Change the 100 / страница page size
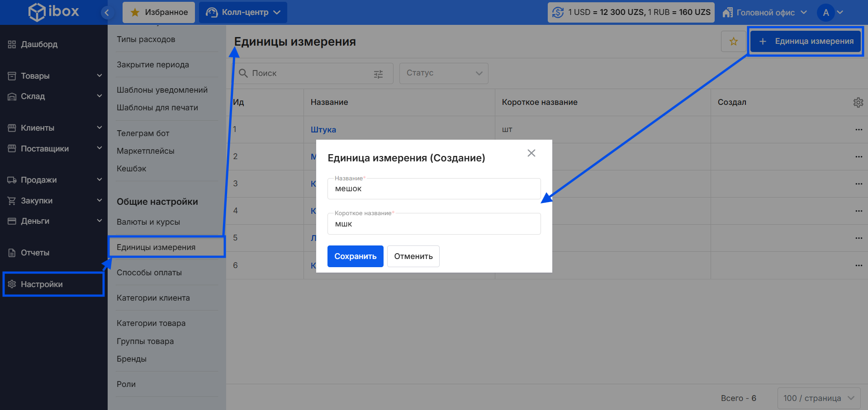Screen dimensions: 868x410 pos(818,398)
